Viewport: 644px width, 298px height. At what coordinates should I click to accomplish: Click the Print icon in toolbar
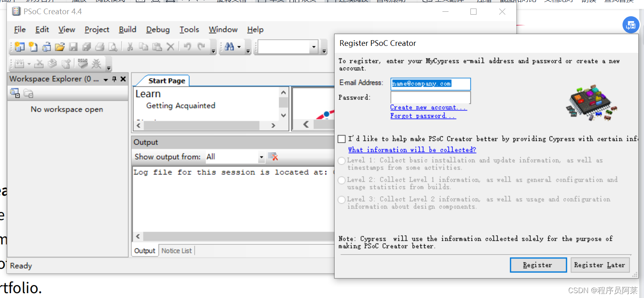click(x=100, y=47)
